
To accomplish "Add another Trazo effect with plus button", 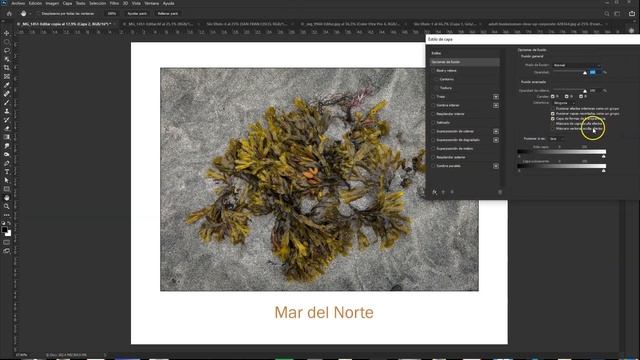I will tap(496, 97).
